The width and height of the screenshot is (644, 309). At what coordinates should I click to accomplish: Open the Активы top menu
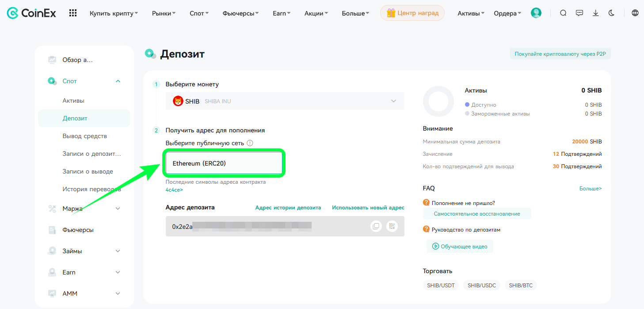(471, 13)
